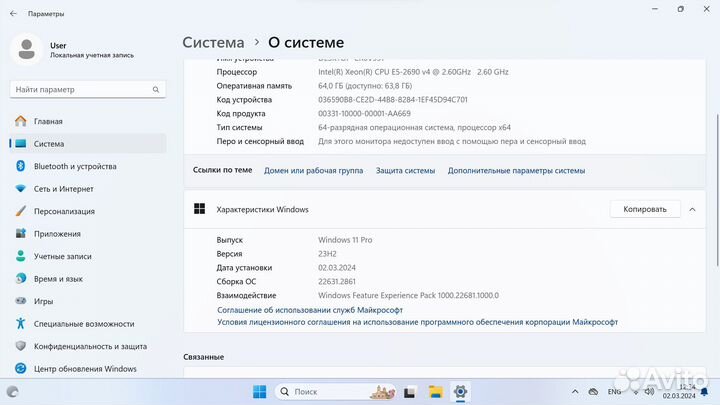Go back using the arrow icon
This screenshot has height=405, width=720.
pyautogui.click(x=13, y=14)
